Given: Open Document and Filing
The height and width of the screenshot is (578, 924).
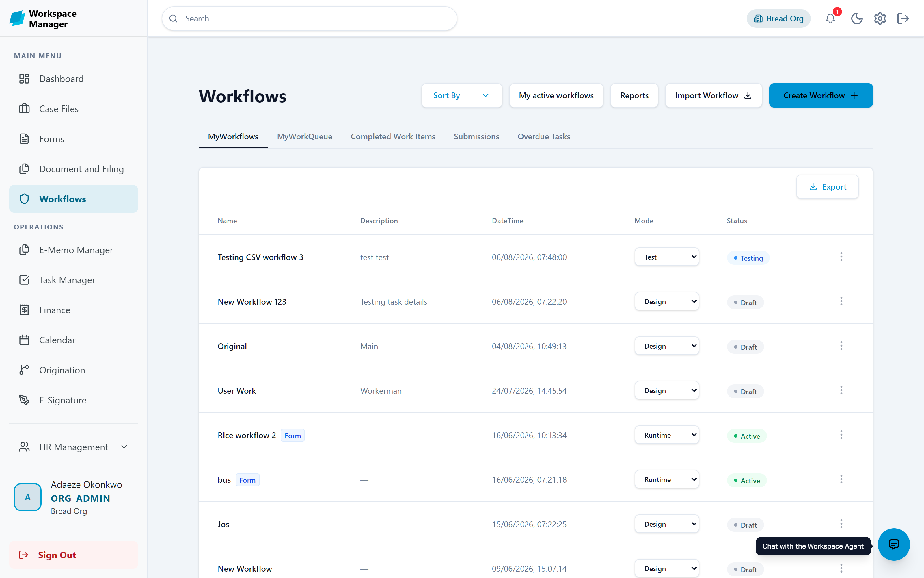Looking at the screenshot, I should pyautogui.click(x=73, y=169).
